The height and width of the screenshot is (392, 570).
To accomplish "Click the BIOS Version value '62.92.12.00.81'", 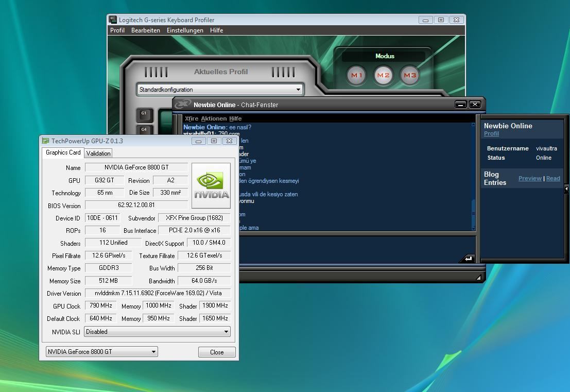I will [136, 205].
